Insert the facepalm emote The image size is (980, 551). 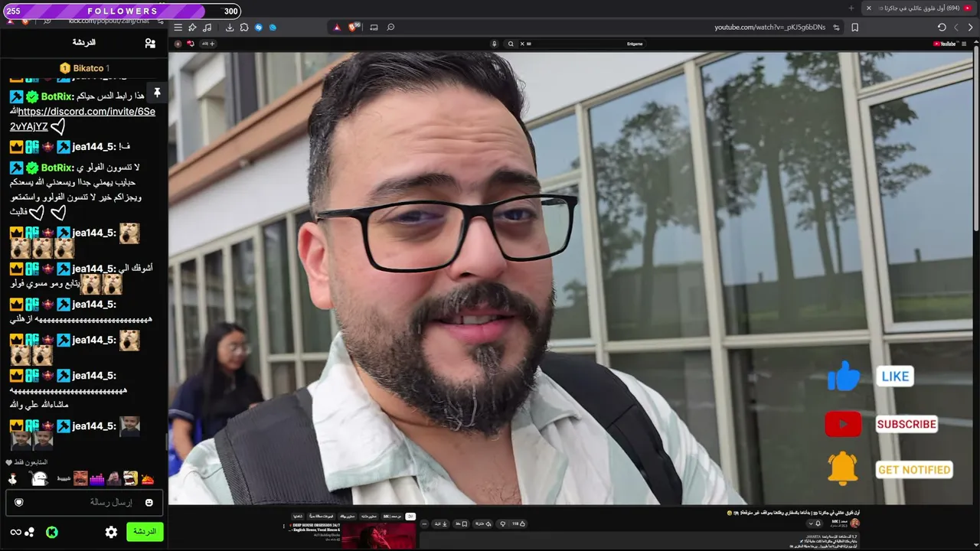pos(114,479)
